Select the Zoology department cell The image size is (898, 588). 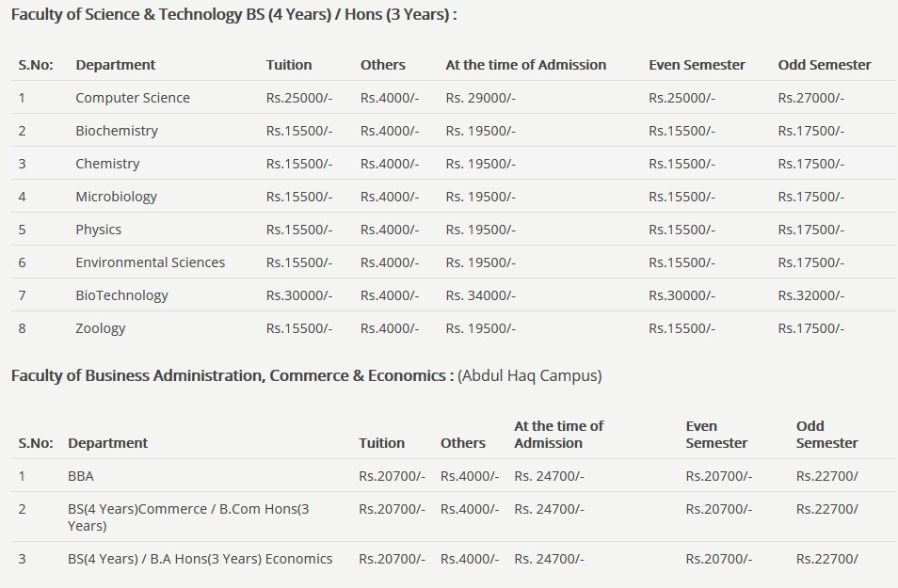(101, 328)
